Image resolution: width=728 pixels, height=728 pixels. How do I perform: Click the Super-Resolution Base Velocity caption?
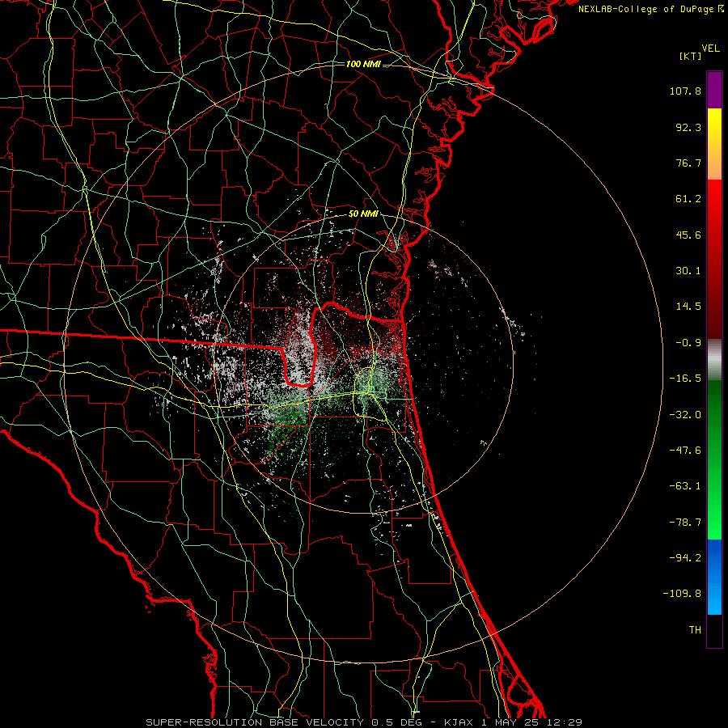tap(363, 722)
